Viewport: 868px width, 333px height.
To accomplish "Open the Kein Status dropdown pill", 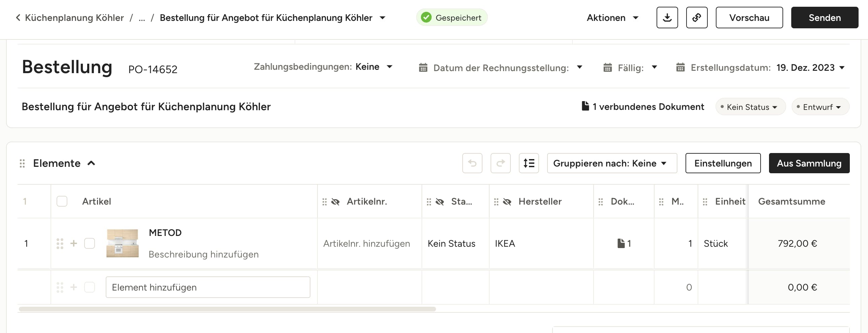I will [750, 107].
